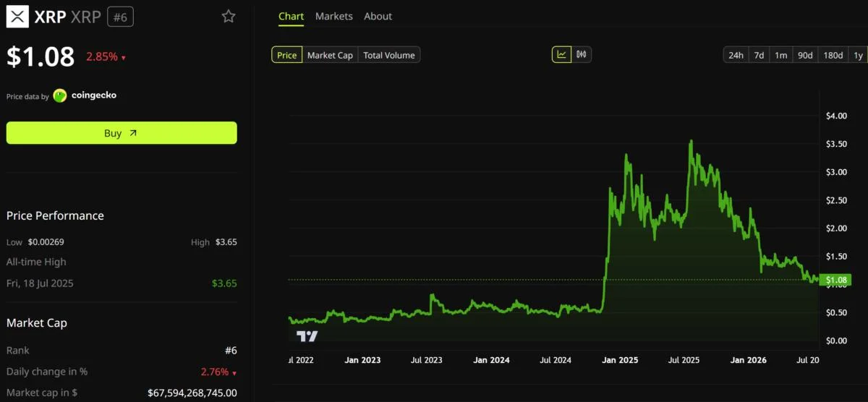Click the 2.76% daily change value
868x402 pixels.
[x=218, y=372]
